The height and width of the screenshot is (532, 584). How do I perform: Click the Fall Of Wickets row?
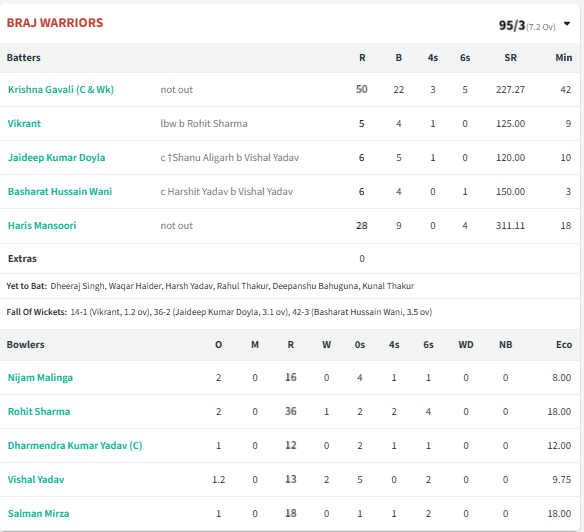click(x=290, y=312)
